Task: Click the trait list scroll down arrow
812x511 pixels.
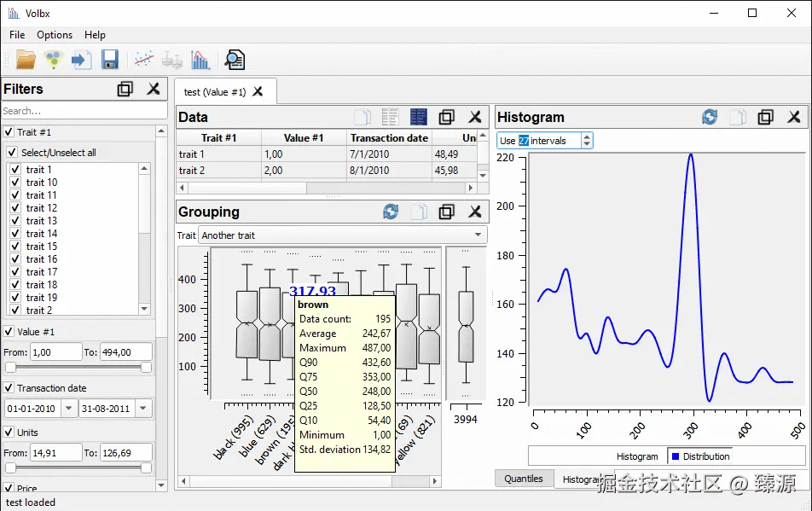Action: pos(144,309)
